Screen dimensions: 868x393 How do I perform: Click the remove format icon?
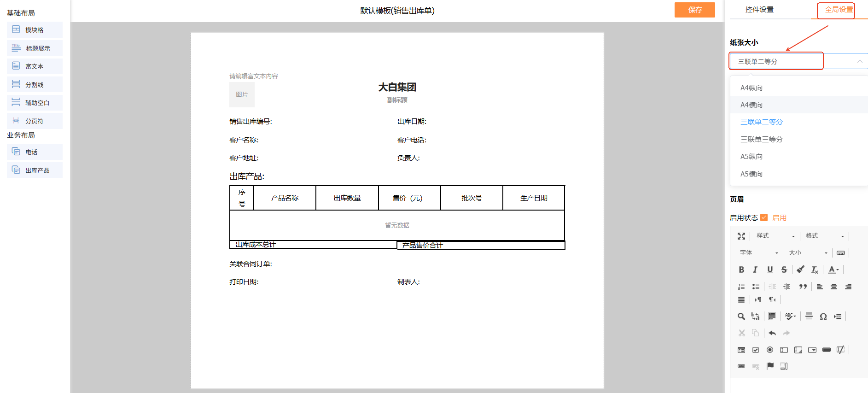815,270
